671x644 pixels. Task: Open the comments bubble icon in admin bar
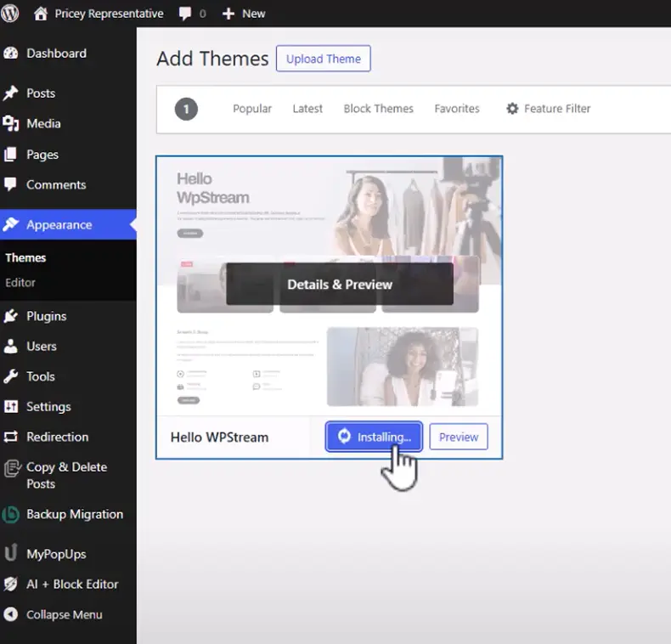point(185,14)
